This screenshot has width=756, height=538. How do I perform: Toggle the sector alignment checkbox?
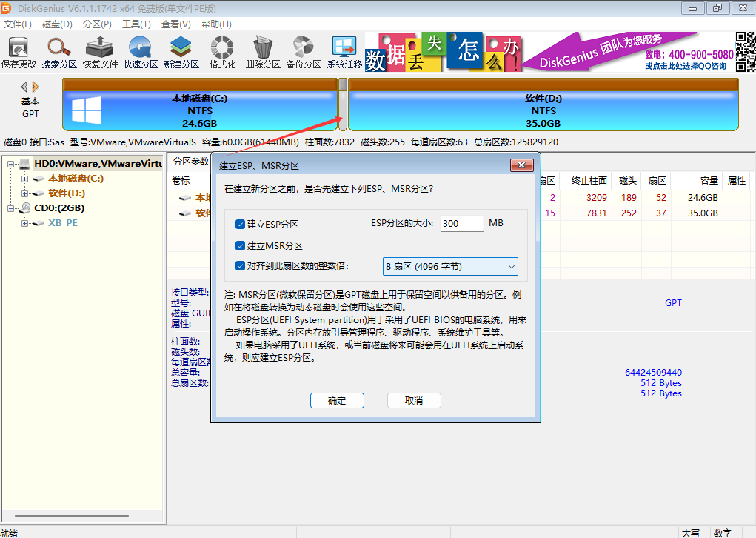(x=241, y=265)
